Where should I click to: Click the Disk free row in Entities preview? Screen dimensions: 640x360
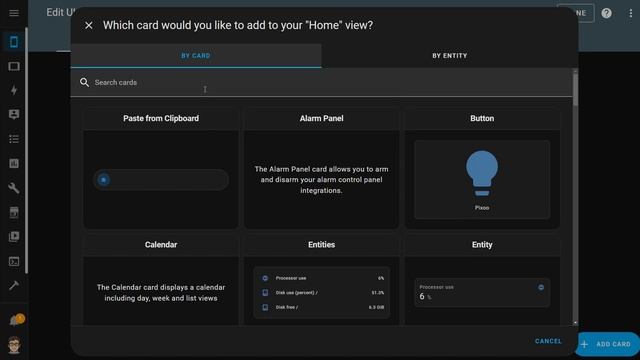(x=322, y=307)
